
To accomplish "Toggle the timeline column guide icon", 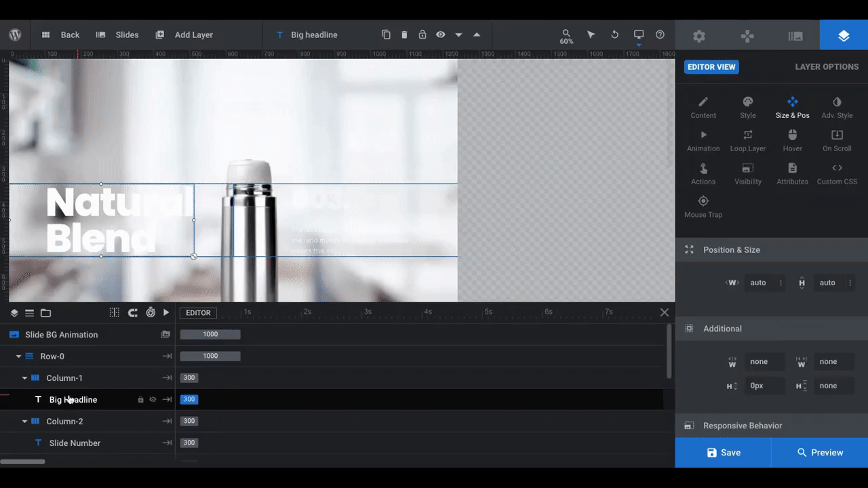I will [115, 312].
